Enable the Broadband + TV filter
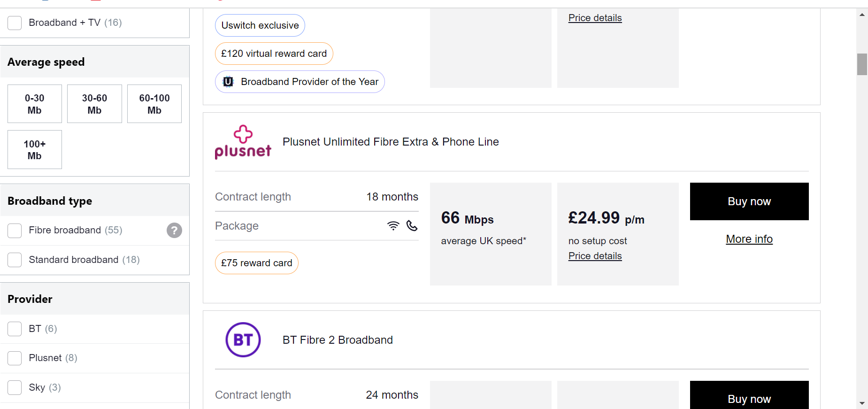This screenshot has width=868, height=409. coord(15,23)
